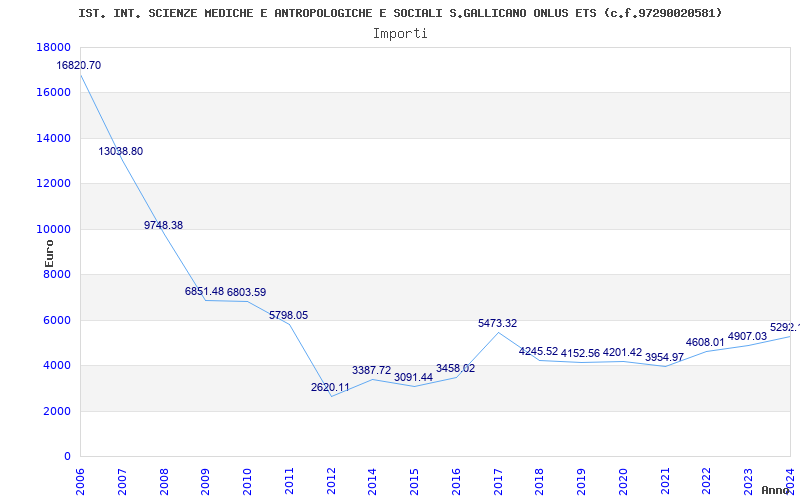The height and width of the screenshot is (500, 800).
Task: Click the 3387.72 data label
Action: point(371,370)
